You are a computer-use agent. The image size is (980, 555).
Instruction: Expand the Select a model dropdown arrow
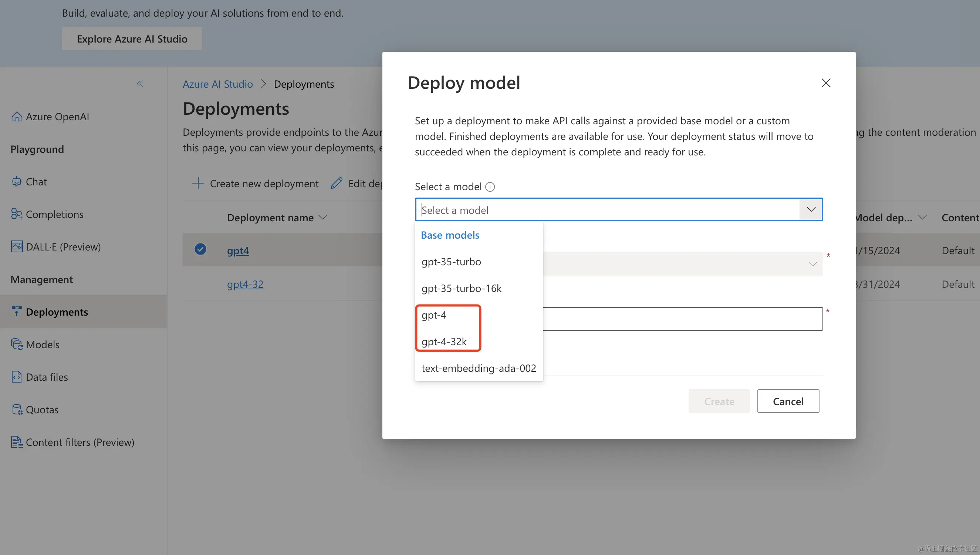pos(811,210)
